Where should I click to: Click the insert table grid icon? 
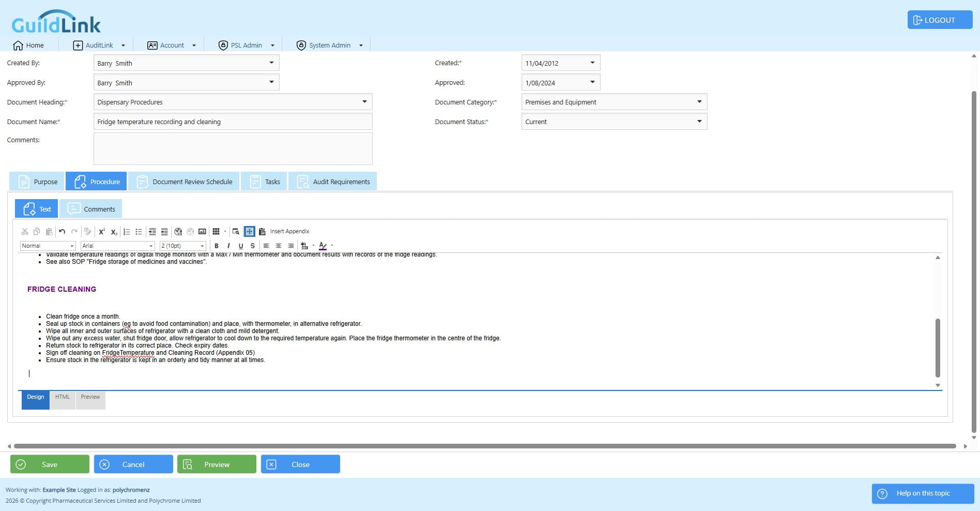pos(216,232)
